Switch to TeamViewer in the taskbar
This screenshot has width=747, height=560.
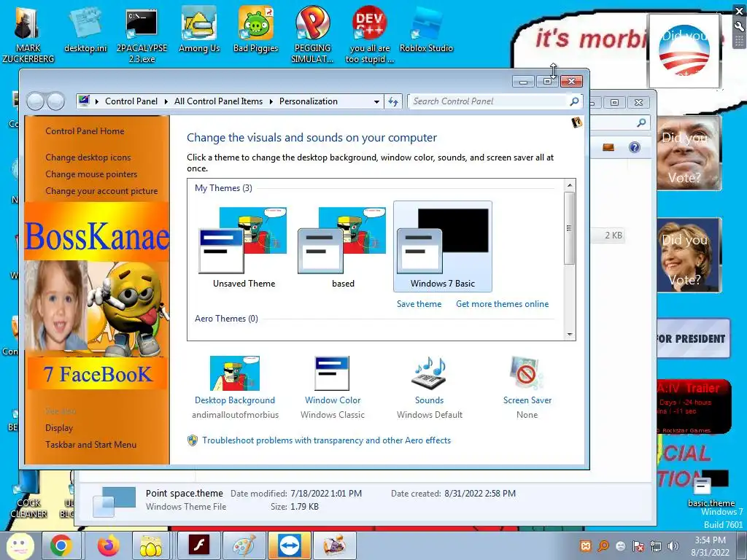point(289,545)
